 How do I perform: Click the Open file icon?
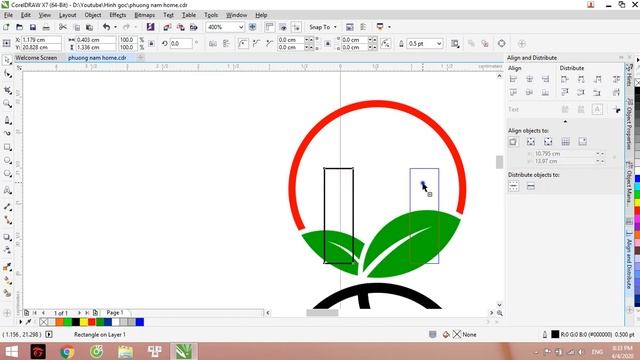click(19, 27)
